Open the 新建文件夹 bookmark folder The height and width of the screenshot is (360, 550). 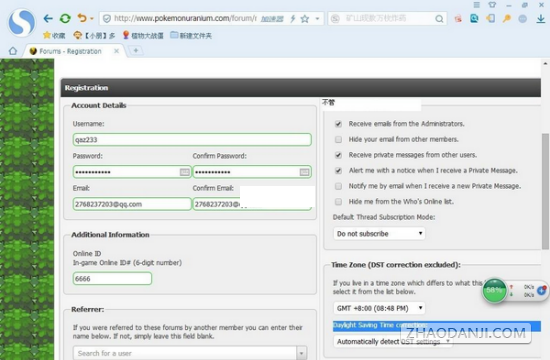click(191, 35)
